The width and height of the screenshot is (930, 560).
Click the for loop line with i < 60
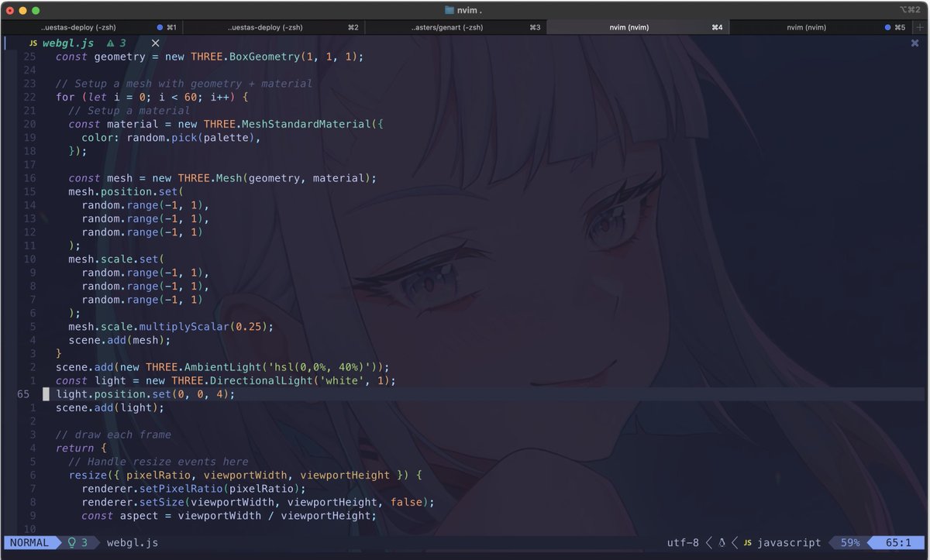coord(152,97)
